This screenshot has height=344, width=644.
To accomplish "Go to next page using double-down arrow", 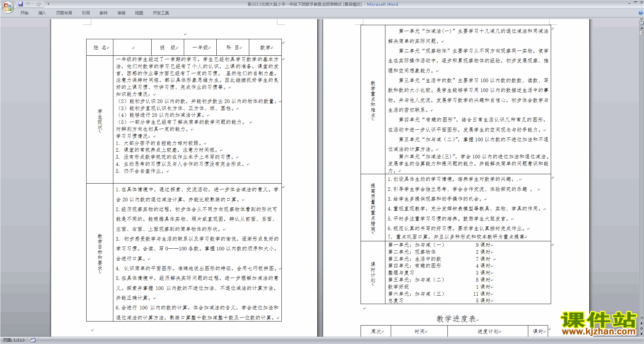I will pos(641,333).
